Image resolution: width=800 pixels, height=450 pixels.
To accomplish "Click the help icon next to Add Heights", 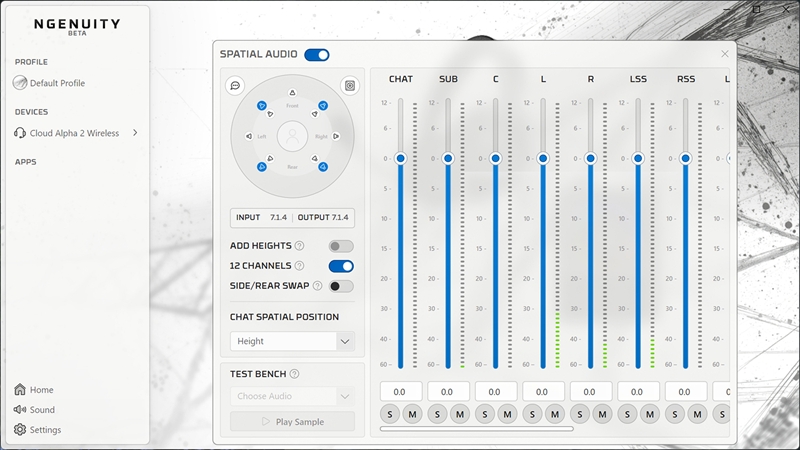I will coord(299,246).
